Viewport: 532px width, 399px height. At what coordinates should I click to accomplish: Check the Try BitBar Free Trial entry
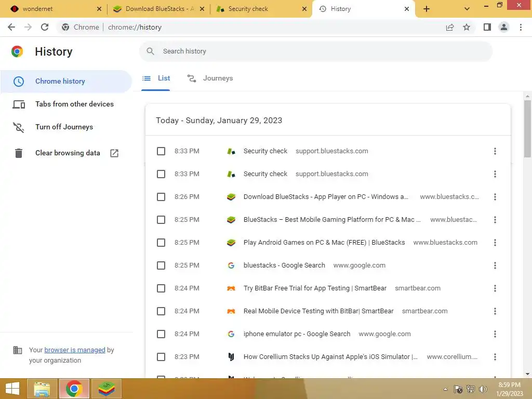click(x=161, y=288)
